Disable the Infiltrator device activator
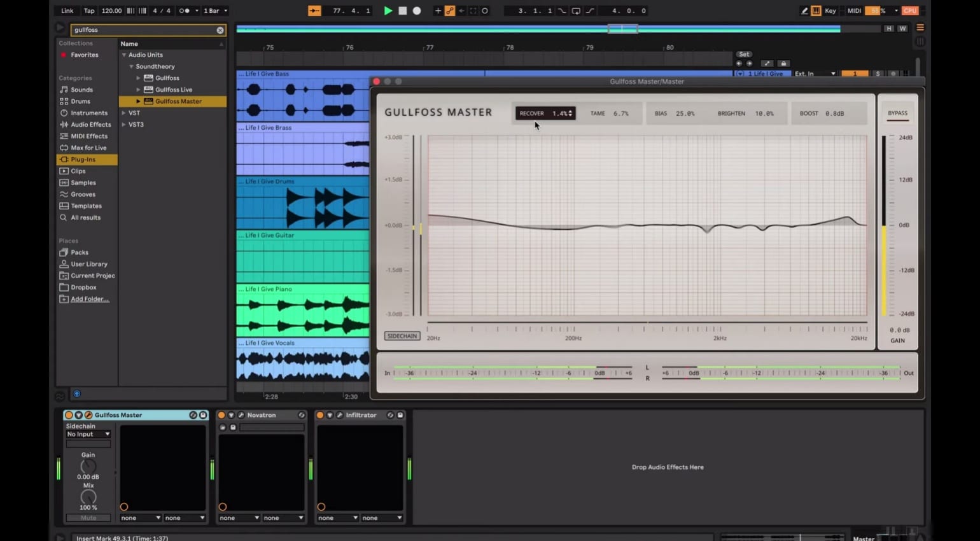Viewport: 980px width, 541px height. point(320,414)
